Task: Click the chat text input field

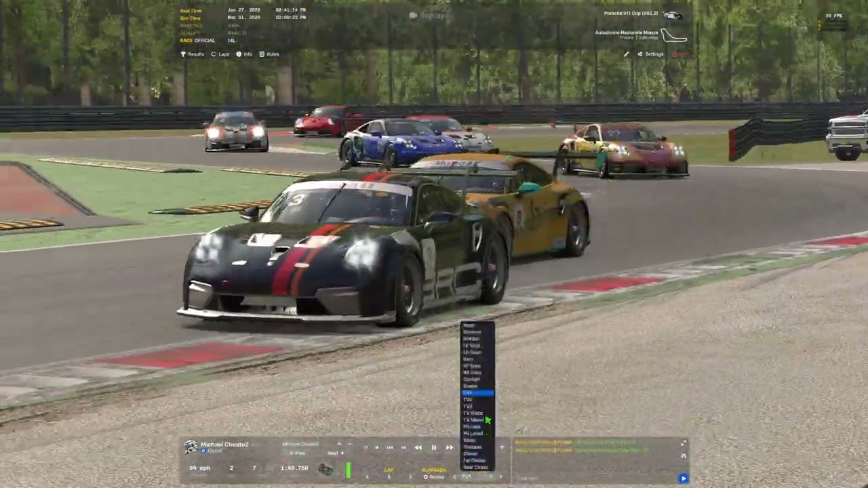Action: point(595,478)
